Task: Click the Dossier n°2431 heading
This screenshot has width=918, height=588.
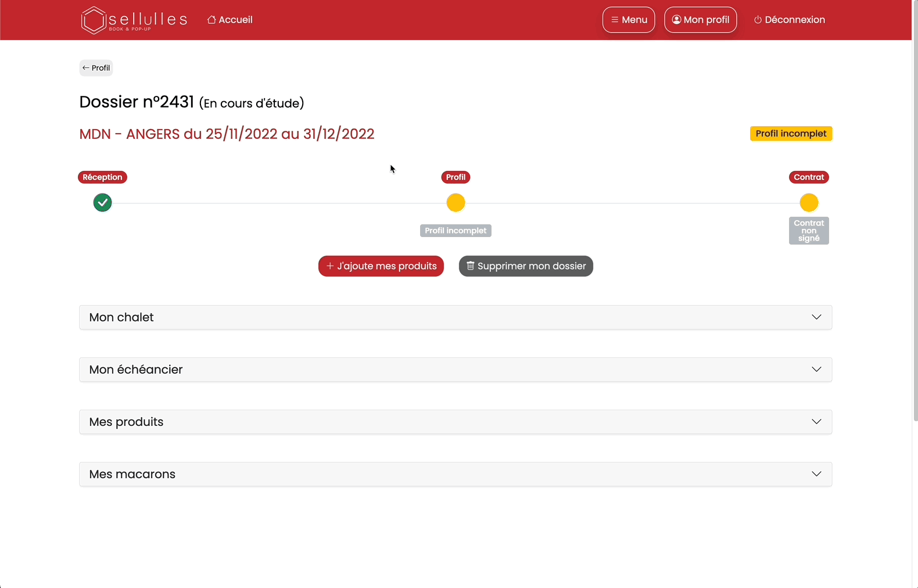Action: pos(192,102)
